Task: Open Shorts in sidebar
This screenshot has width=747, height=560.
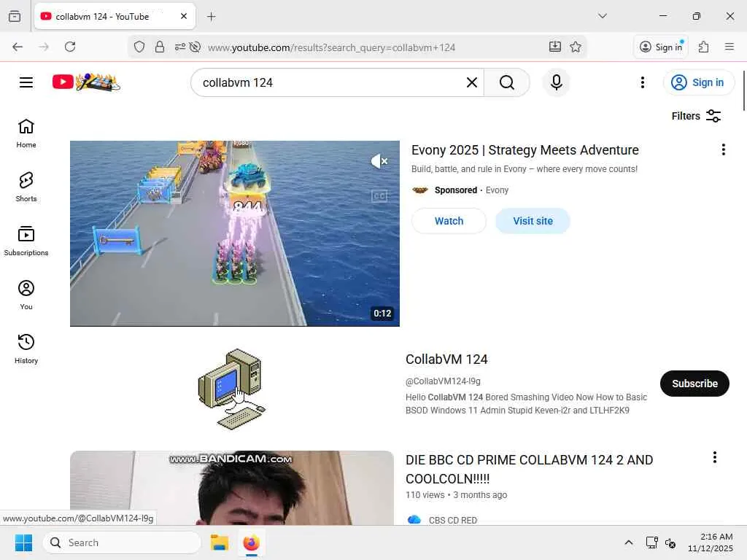Action: tap(26, 187)
